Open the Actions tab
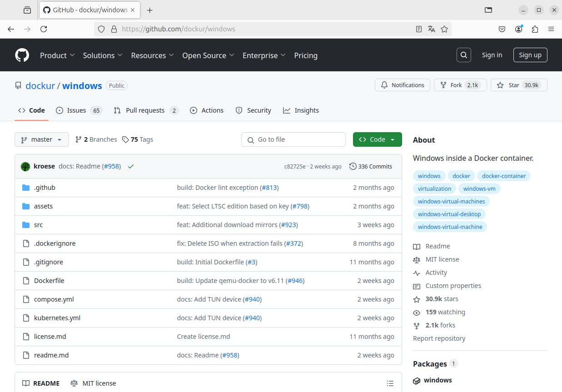Viewport: 562px width, 392px height. pyautogui.click(x=207, y=110)
